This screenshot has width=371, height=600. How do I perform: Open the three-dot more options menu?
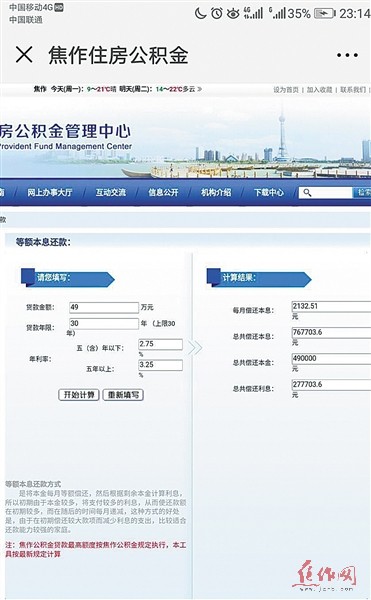click(x=347, y=55)
